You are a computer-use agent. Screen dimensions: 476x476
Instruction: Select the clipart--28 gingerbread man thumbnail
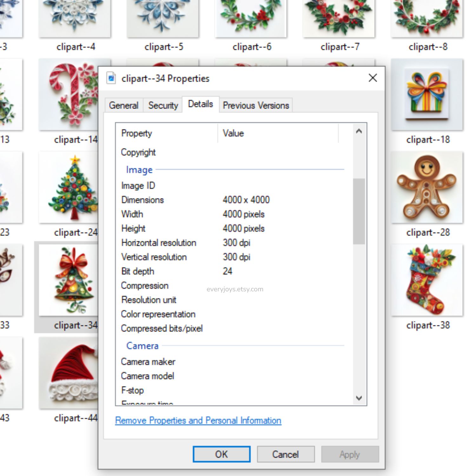[427, 187]
